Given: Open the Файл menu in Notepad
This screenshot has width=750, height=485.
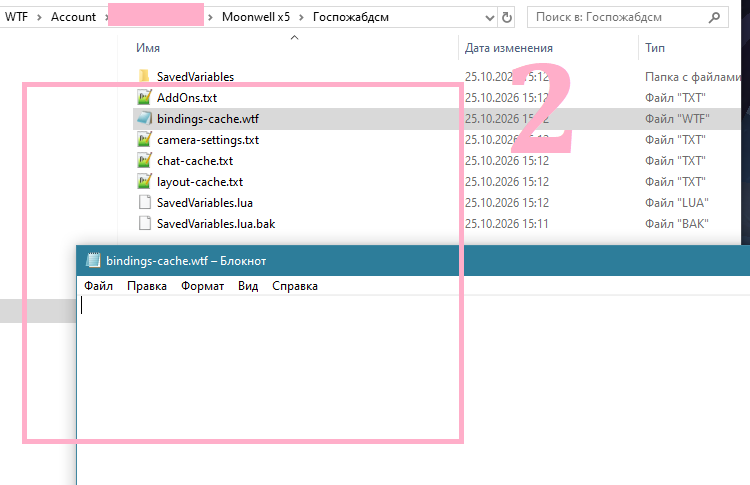Looking at the screenshot, I should [x=99, y=286].
